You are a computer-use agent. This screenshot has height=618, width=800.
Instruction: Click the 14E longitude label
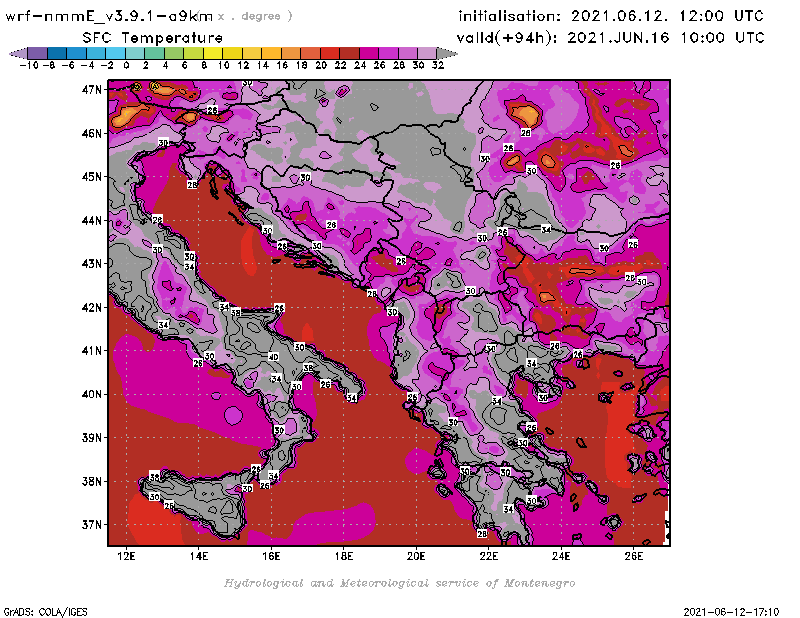198,556
